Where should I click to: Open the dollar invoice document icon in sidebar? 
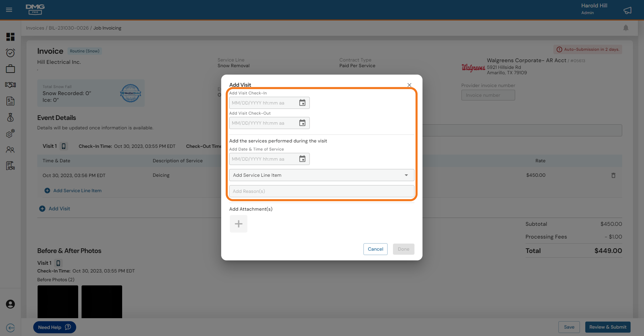[10, 101]
